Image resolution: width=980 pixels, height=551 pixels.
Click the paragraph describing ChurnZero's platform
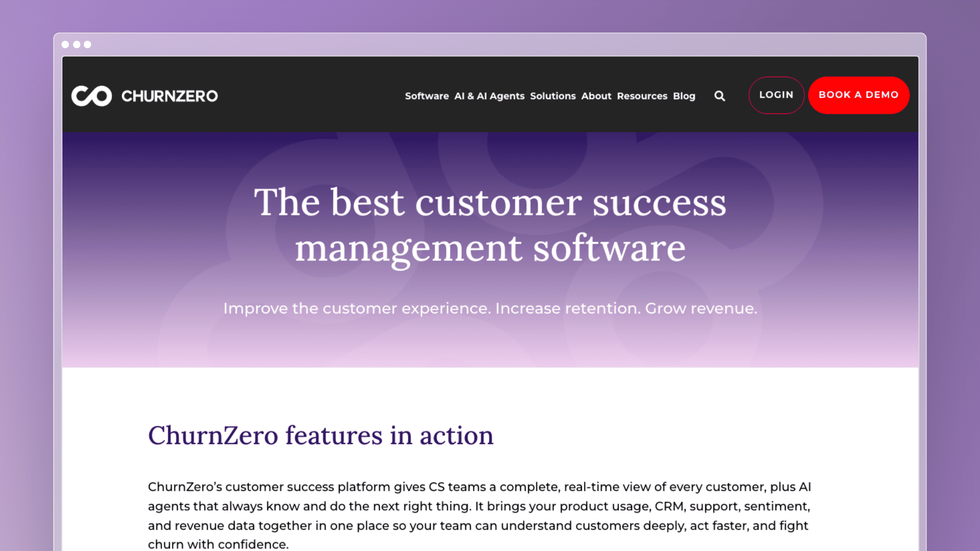coord(479,515)
